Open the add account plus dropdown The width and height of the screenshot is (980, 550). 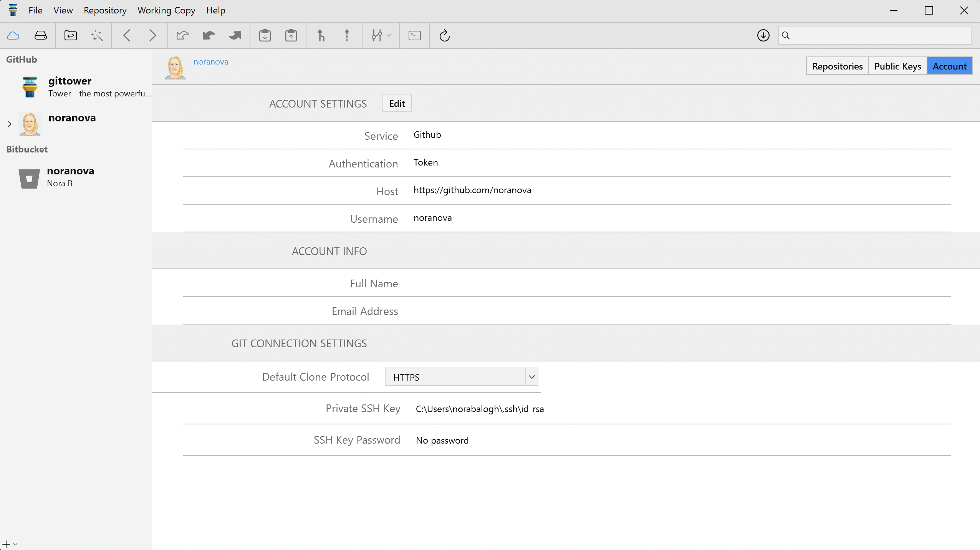click(x=10, y=544)
